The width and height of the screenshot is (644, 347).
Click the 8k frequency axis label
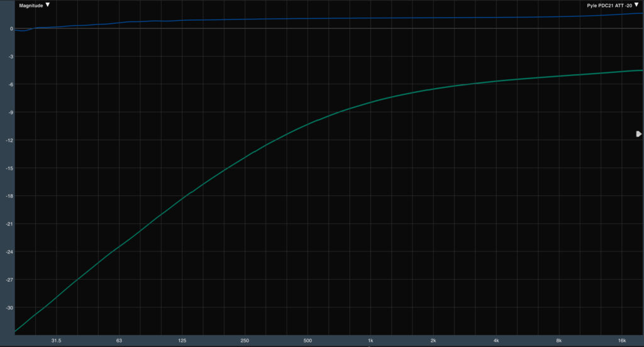click(x=559, y=341)
